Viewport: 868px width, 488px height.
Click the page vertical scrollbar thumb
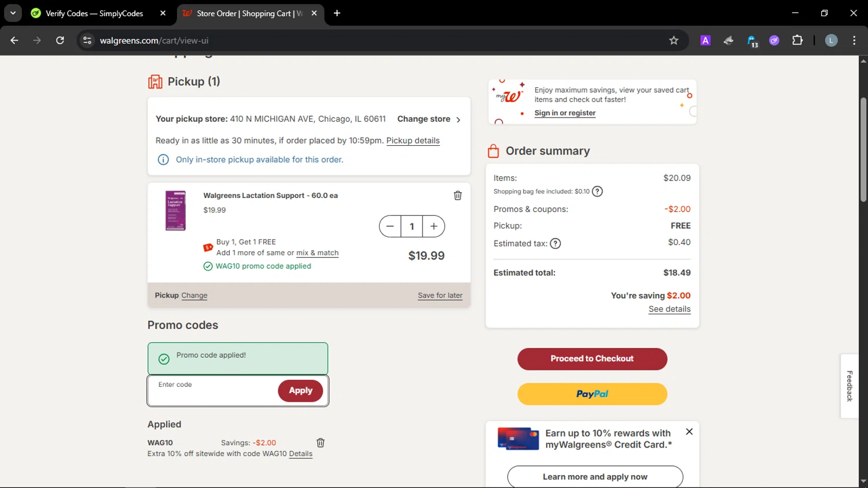tap(863, 149)
